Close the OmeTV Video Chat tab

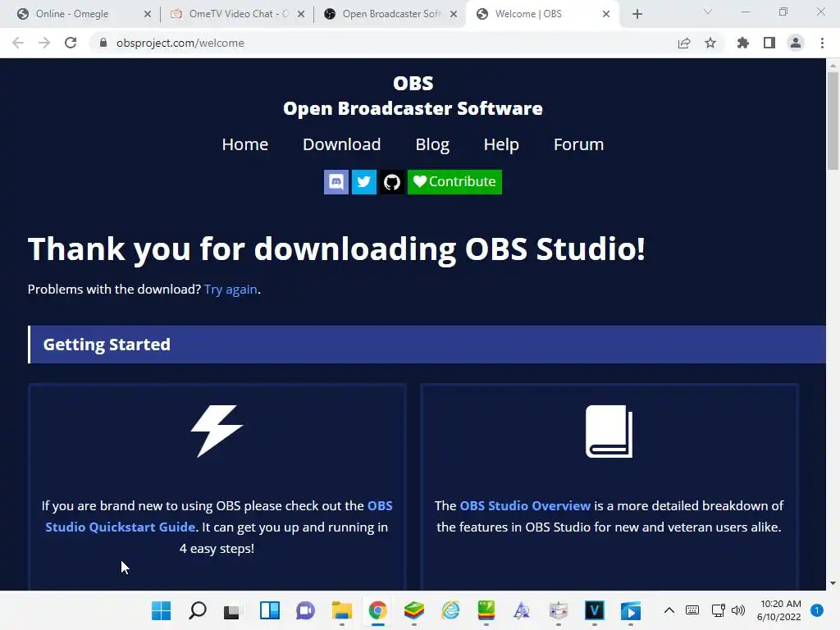coord(301,14)
